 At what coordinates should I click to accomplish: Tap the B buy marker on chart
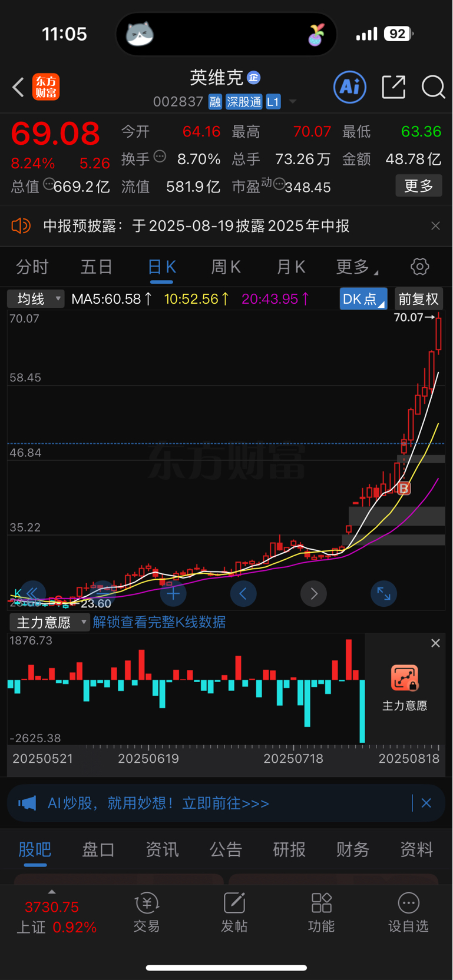click(404, 488)
